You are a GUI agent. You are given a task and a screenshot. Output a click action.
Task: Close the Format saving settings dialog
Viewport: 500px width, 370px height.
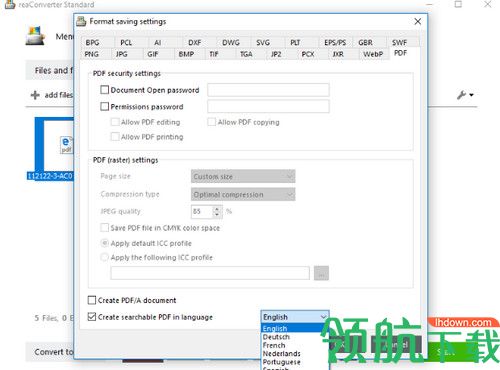417,22
